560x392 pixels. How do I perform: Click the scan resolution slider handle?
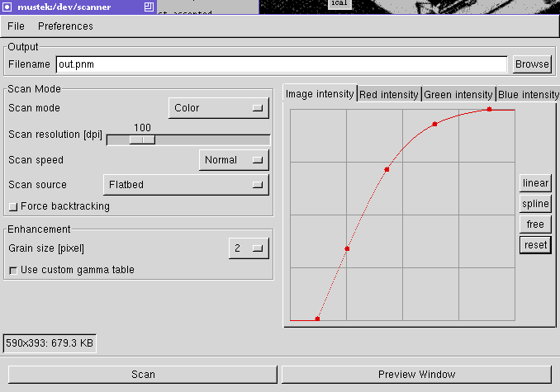pos(142,139)
